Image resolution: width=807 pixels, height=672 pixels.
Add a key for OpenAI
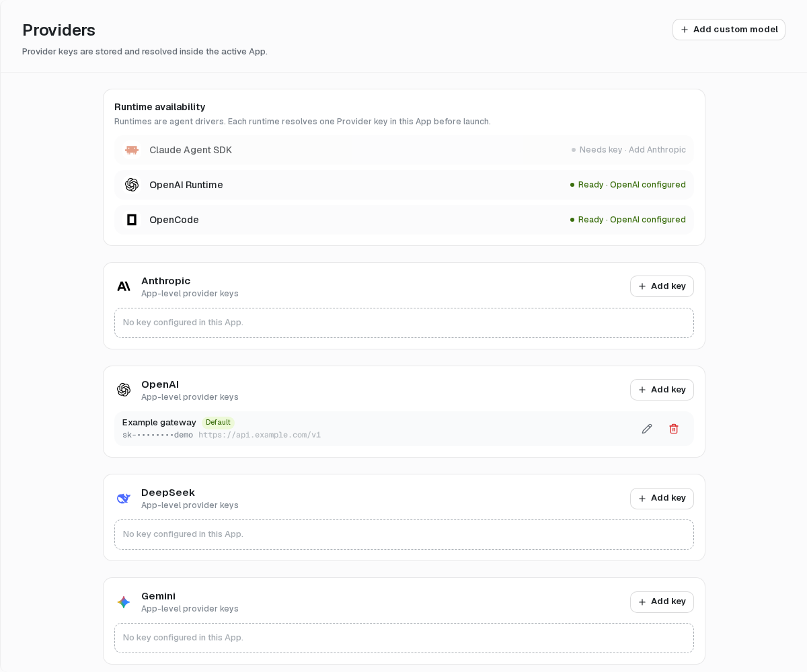point(662,390)
